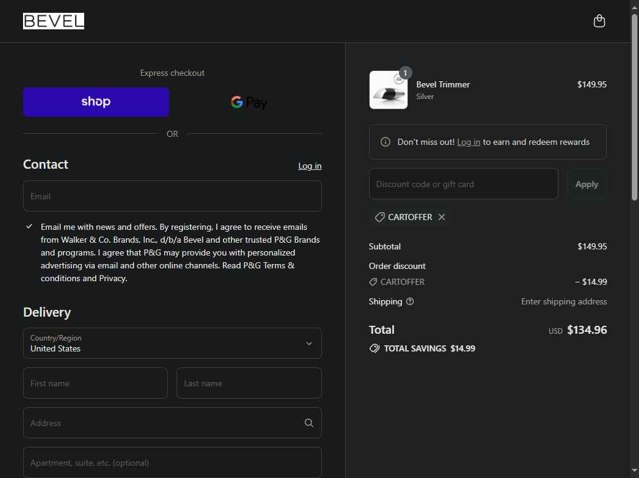The image size is (639, 478).
Task: Click the tag icon in CARTOFFER chip
Action: tap(379, 217)
